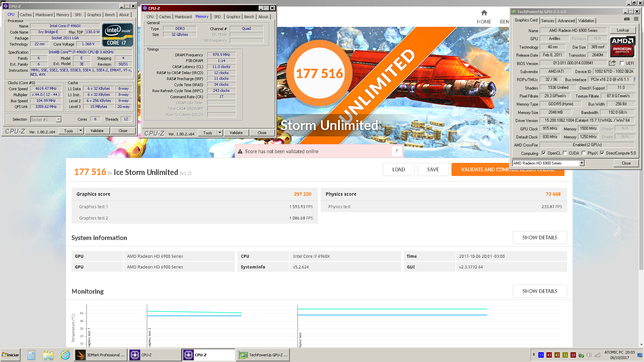
Task: Click the Close button in GPU-Z
Action: click(626, 163)
